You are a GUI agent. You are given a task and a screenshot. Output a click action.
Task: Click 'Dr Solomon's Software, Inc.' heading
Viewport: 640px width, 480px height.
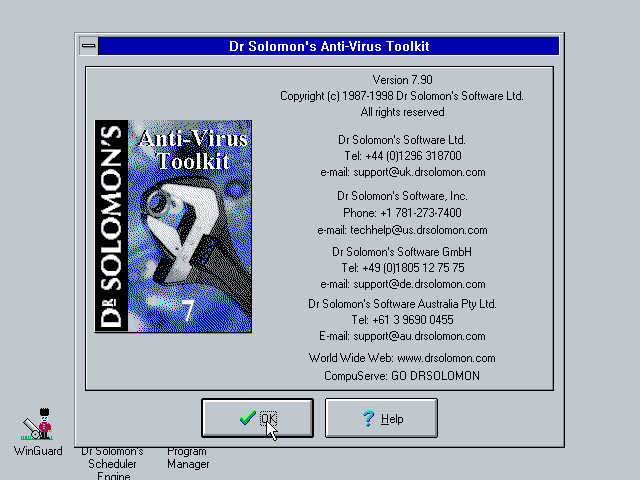pos(402,196)
